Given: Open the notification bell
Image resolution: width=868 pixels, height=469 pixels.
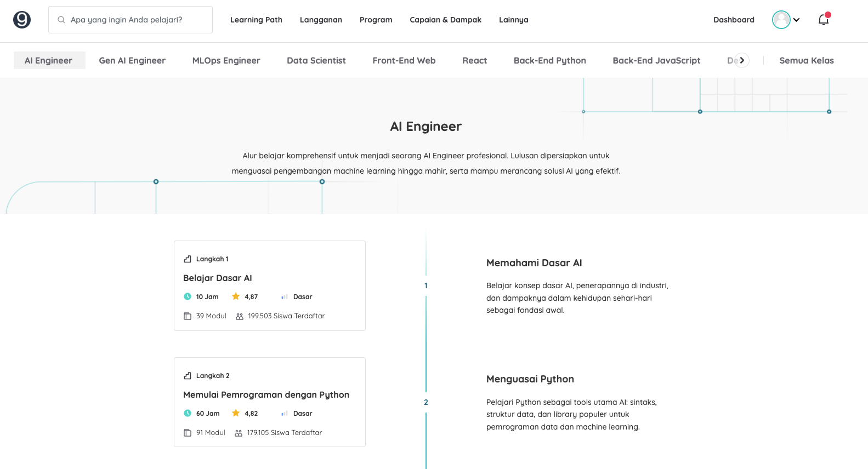Looking at the screenshot, I should tap(823, 20).
